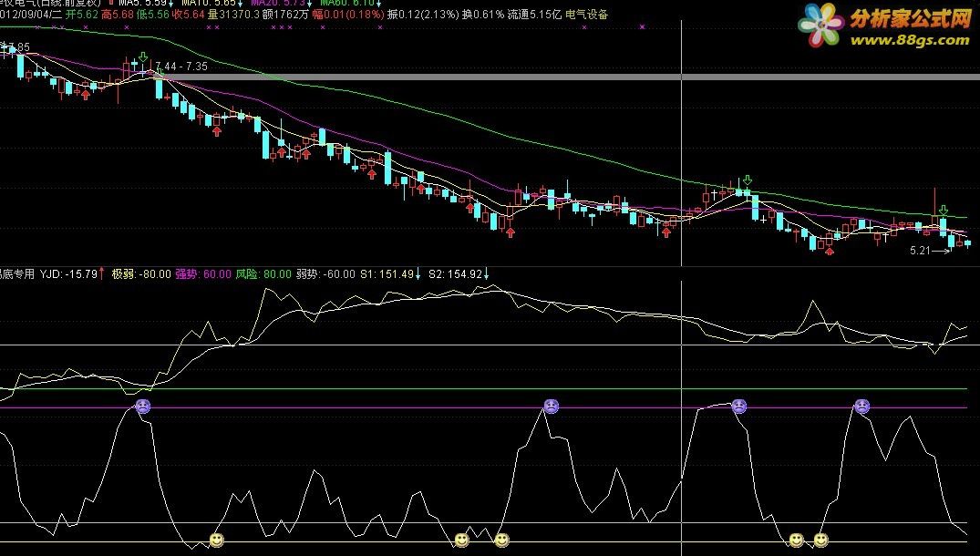Click the 额1762万 turnover value
The width and height of the screenshot is (980, 556).
point(285,14)
